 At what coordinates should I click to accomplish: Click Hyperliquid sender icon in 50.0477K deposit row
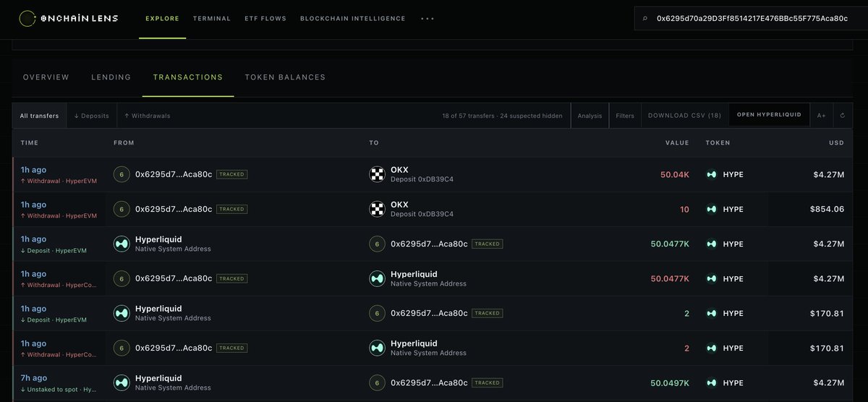(122, 244)
